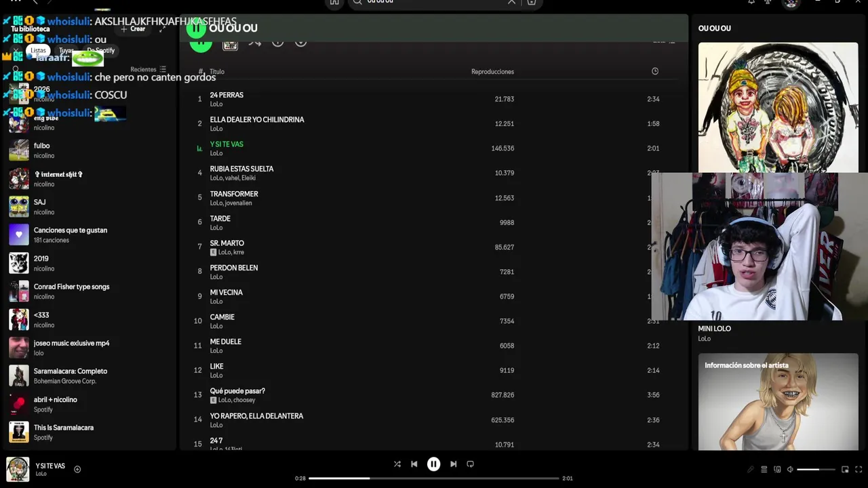Skip to the previous track
Screen dimensions: 868x488
tap(414, 464)
